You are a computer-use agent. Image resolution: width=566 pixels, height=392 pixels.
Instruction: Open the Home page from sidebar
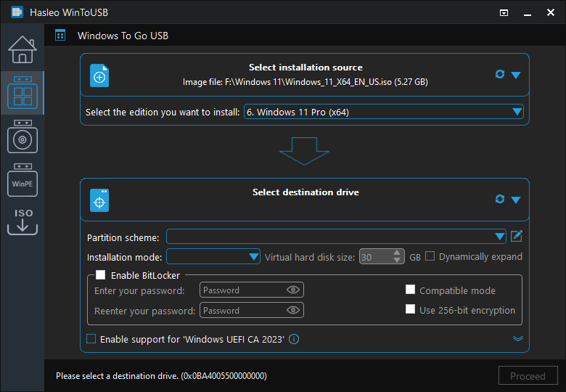click(22, 49)
